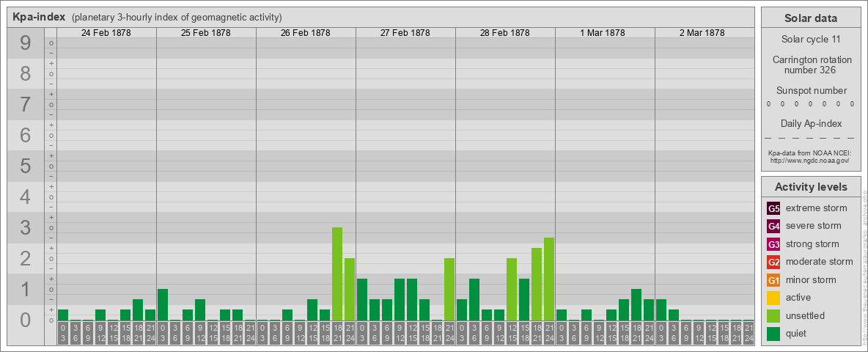Click the 'strong storm' legend label
Viewport: 868px width, 352px height.
point(812,243)
